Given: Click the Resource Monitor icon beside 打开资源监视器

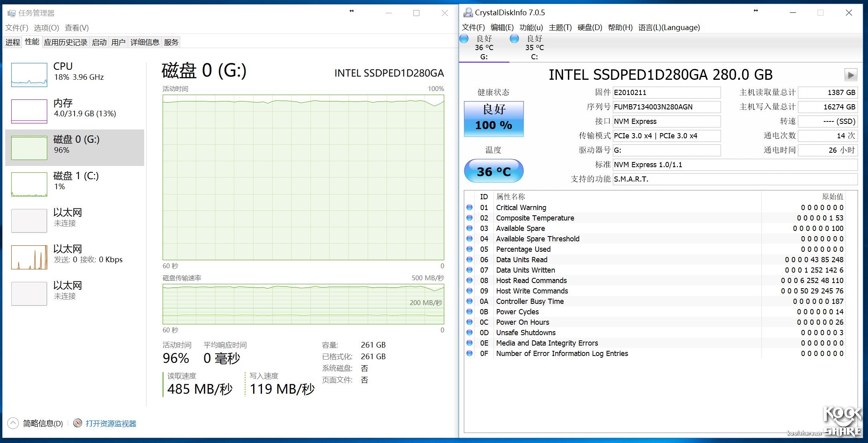Looking at the screenshot, I should tap(78, 423).
